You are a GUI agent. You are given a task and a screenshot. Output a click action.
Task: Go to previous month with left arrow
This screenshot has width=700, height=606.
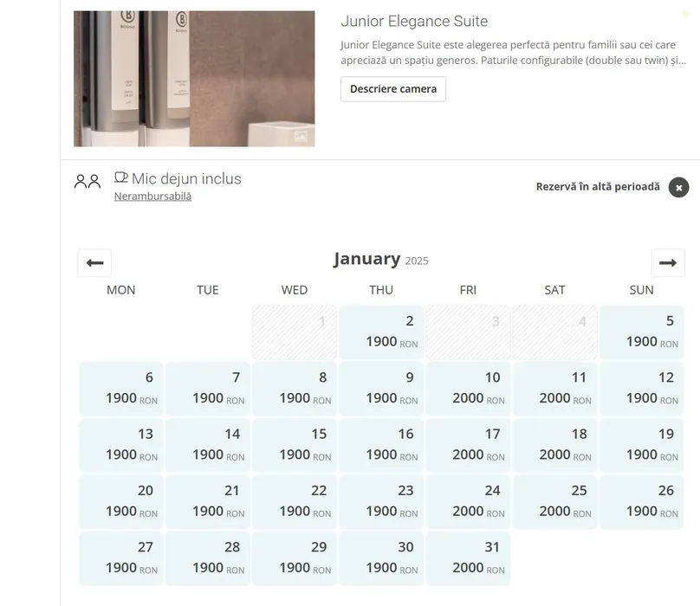click(94, 262)
